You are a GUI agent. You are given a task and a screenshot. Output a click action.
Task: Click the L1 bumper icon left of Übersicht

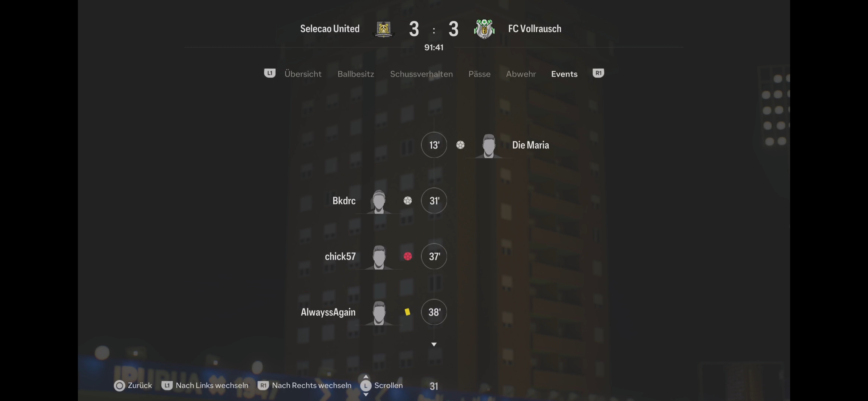(270, 73)
